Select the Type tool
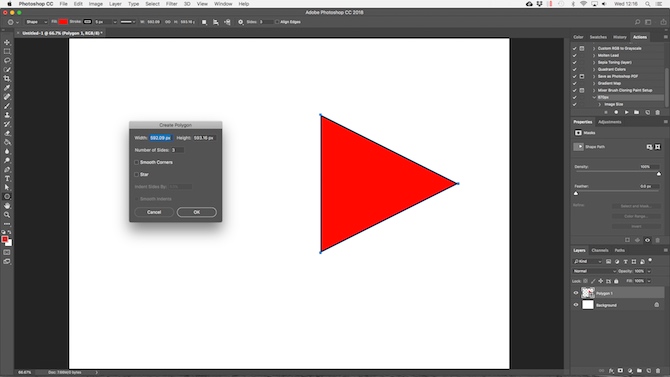This screenshot has height=377, width=670. point(7,179)
